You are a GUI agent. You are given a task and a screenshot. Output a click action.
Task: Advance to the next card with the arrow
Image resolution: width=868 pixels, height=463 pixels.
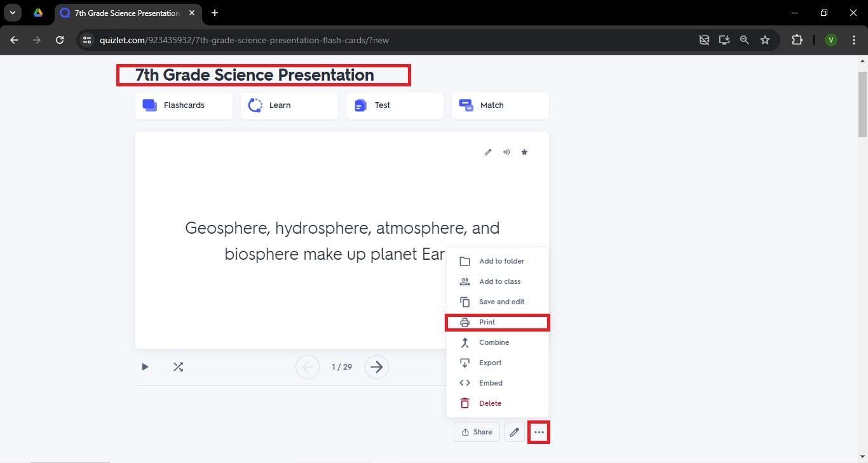pos(376,366)
